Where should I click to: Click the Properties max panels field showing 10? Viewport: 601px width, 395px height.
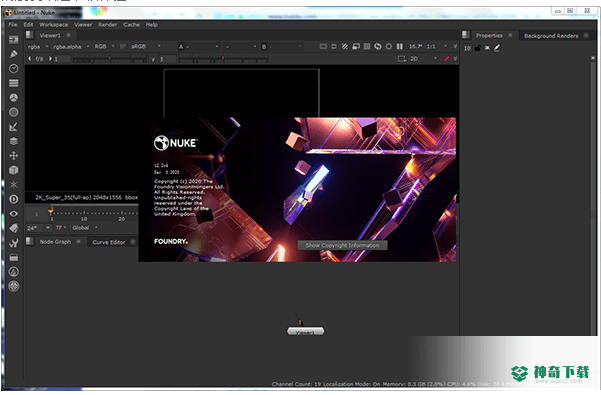467,48
